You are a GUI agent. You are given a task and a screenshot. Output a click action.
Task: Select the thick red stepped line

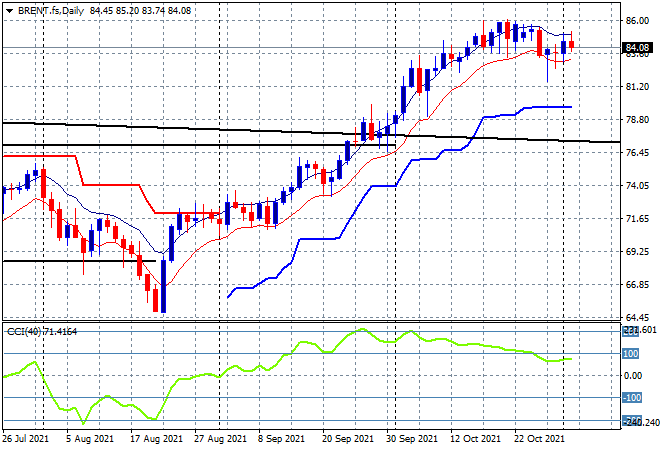coord(110,184)
